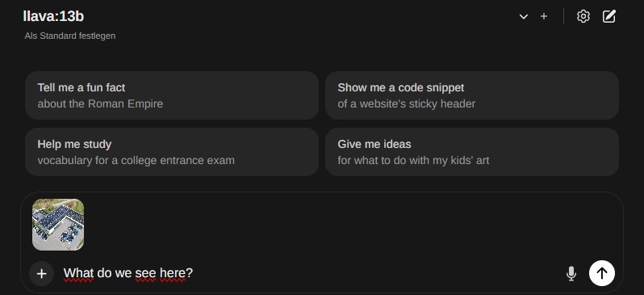This screenshot has height=295, width=644.
Task: Click the underlined word 'here?' in the prompt
Action: (176, 273)
